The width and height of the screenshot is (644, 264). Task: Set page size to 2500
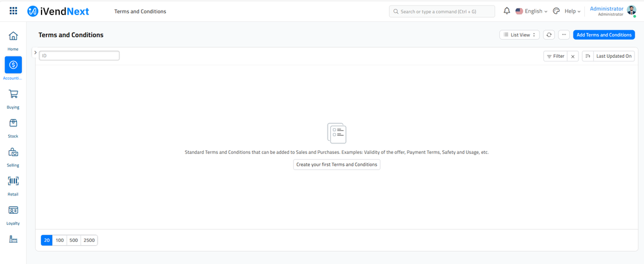(x=89, y=240)
